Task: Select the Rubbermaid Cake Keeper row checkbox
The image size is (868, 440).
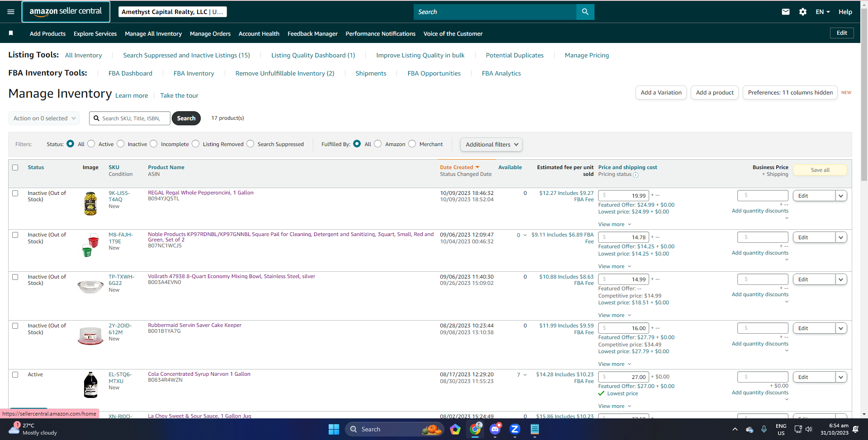Action: pos(15,326)
